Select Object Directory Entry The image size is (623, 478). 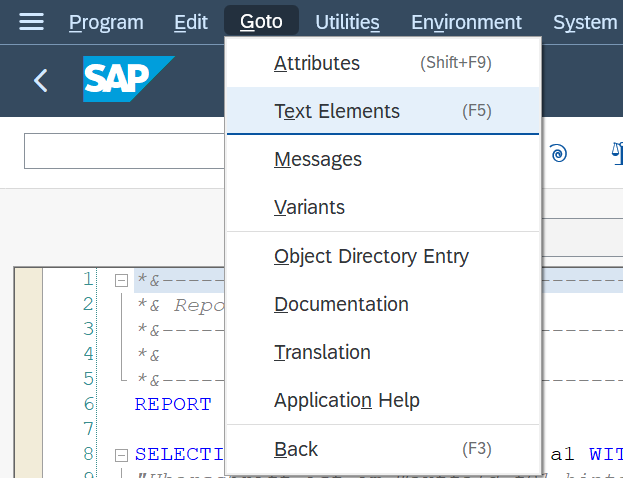pyautogui.click(x=383, y=256)
